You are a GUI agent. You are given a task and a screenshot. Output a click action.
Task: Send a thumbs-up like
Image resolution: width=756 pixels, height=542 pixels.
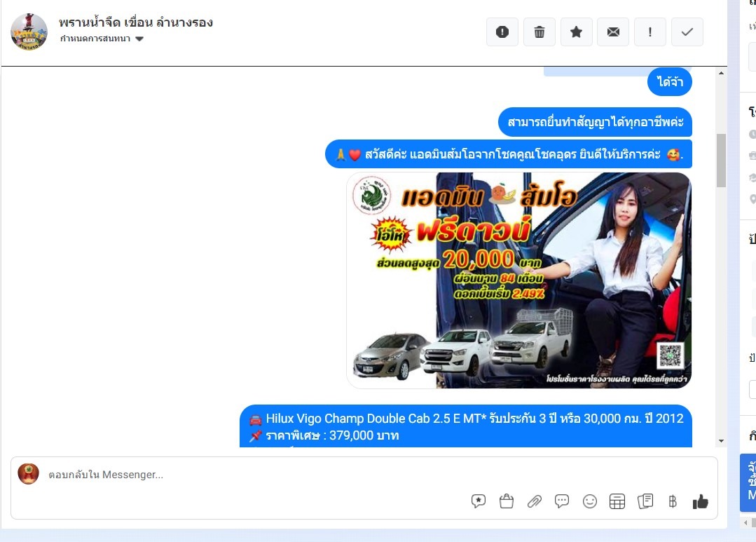click(x=701, y=502)
